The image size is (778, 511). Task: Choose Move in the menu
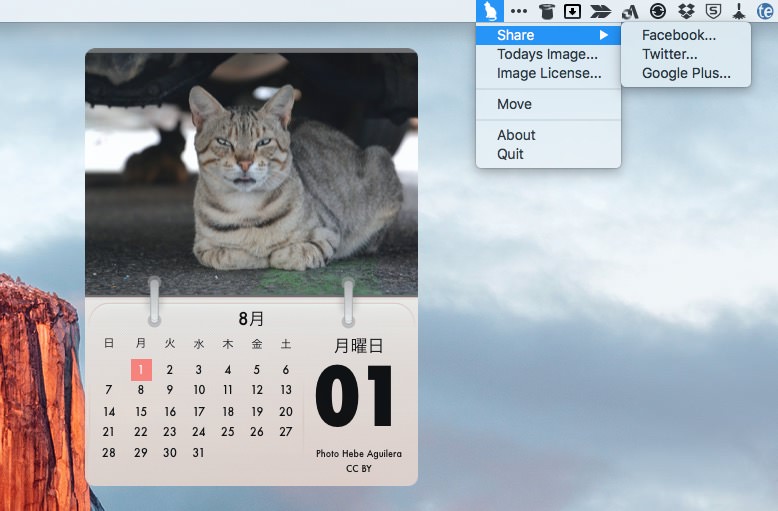tap(548, 104)
